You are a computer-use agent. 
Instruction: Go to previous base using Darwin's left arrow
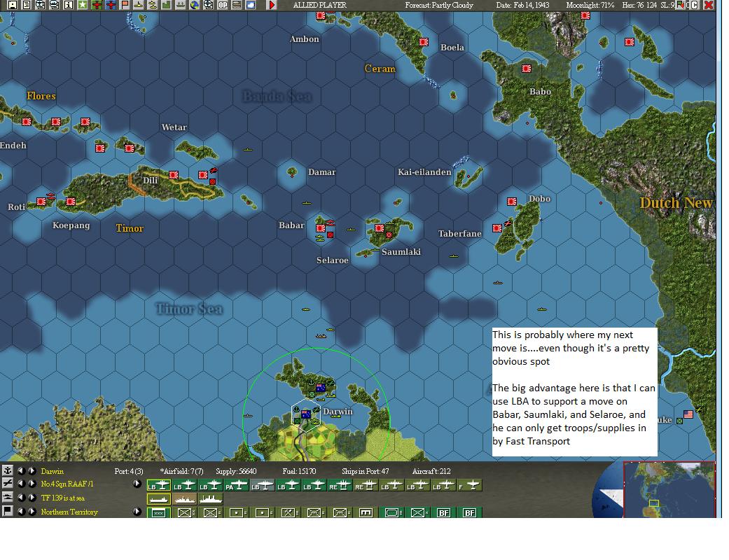point(20,471)
